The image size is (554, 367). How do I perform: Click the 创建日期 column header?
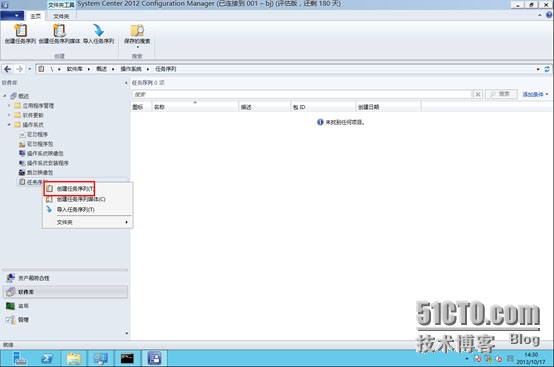[x=388, y=107]
